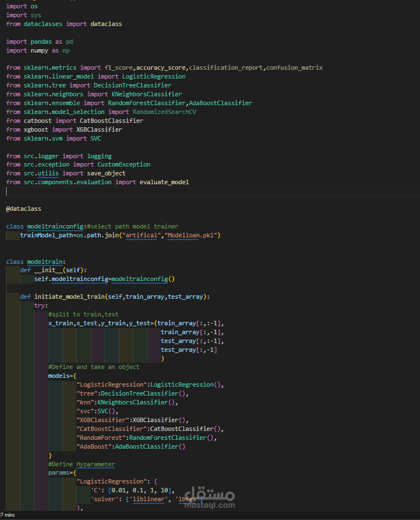The height and width of the screenshot is (520, 420).
Task: Click the underlined utilis module name
Action: pos(48,174)
